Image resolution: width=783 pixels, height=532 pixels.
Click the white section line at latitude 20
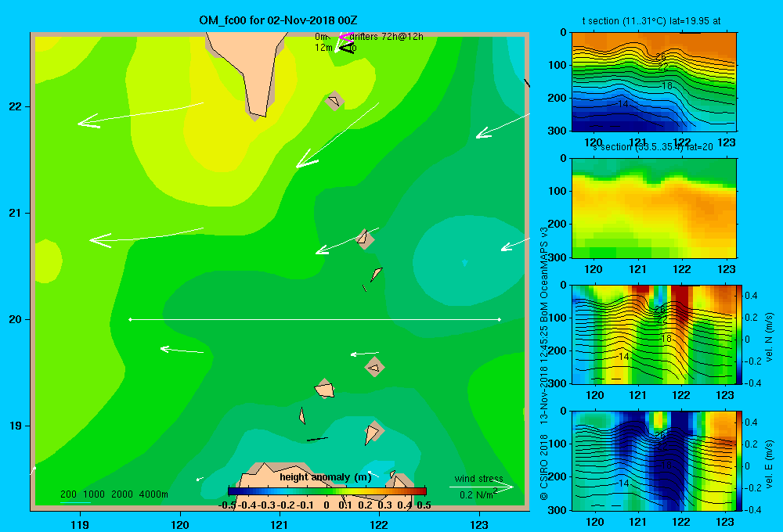pos(315,319)
